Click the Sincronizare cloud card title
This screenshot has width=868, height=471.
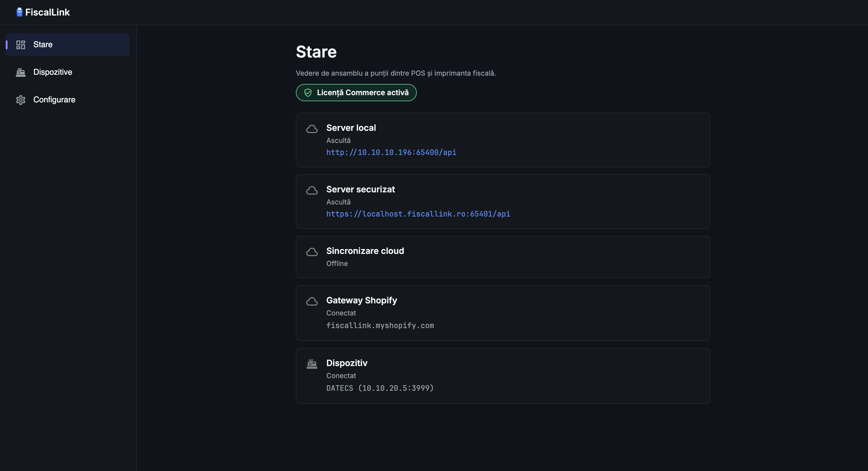[x=365, y=251]
